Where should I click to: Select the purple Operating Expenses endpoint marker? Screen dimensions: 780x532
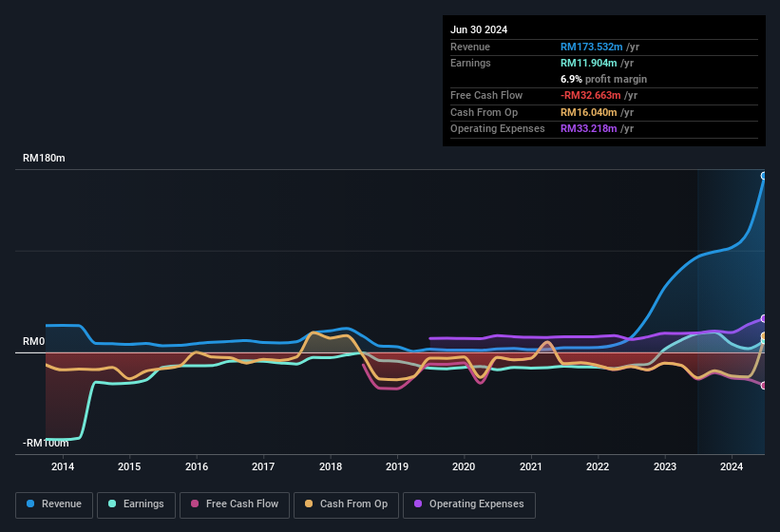[764, 319]
